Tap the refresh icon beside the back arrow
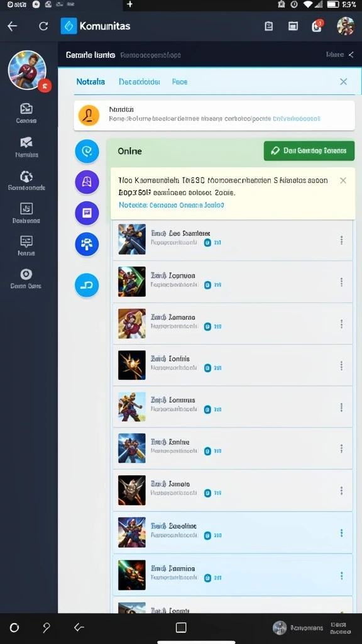Screen dimensions: 362x644 43,26
